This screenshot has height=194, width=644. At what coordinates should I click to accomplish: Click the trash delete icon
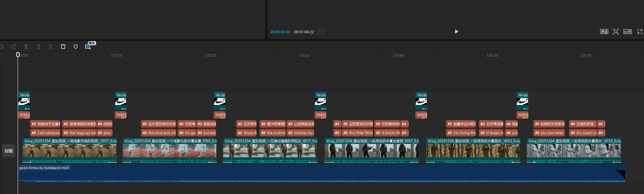click(63, 47)
